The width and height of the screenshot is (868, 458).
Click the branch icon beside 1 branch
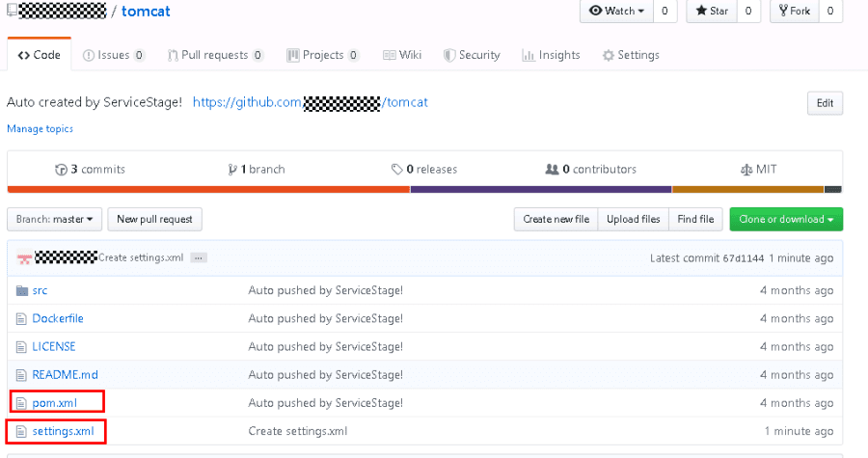coord(232,170)
